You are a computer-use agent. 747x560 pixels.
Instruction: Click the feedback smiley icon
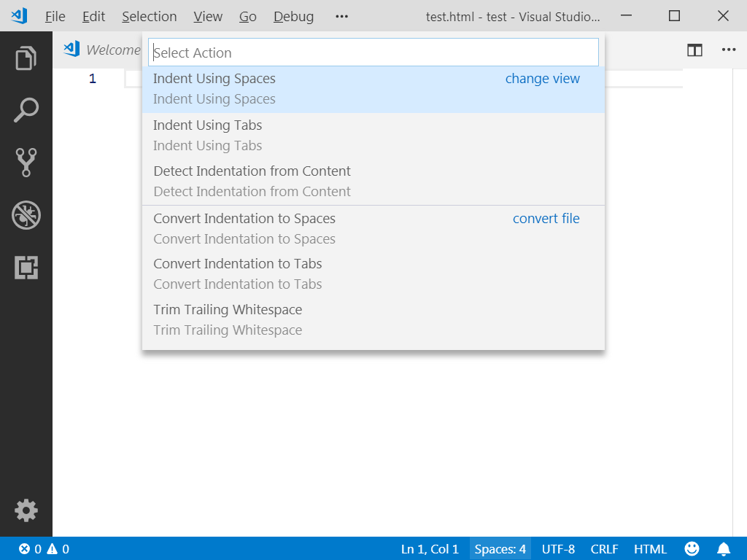point(692,549)
